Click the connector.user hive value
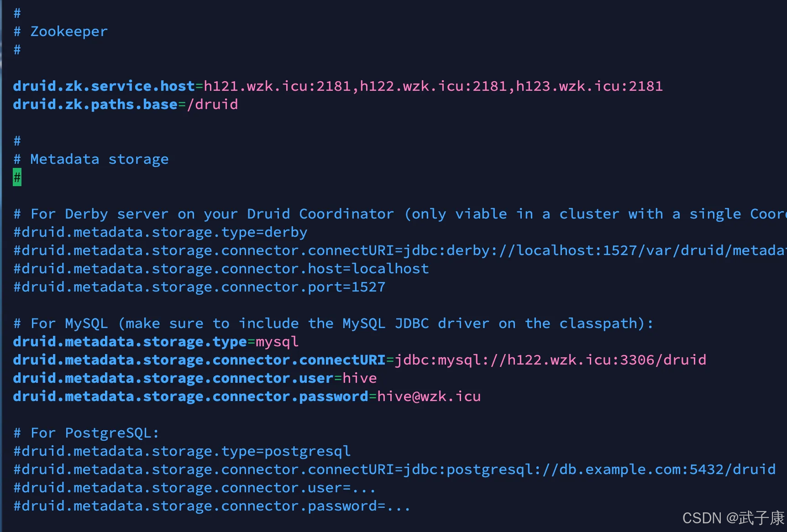Viewport: 787px width, 532px height. click(360, 378)
